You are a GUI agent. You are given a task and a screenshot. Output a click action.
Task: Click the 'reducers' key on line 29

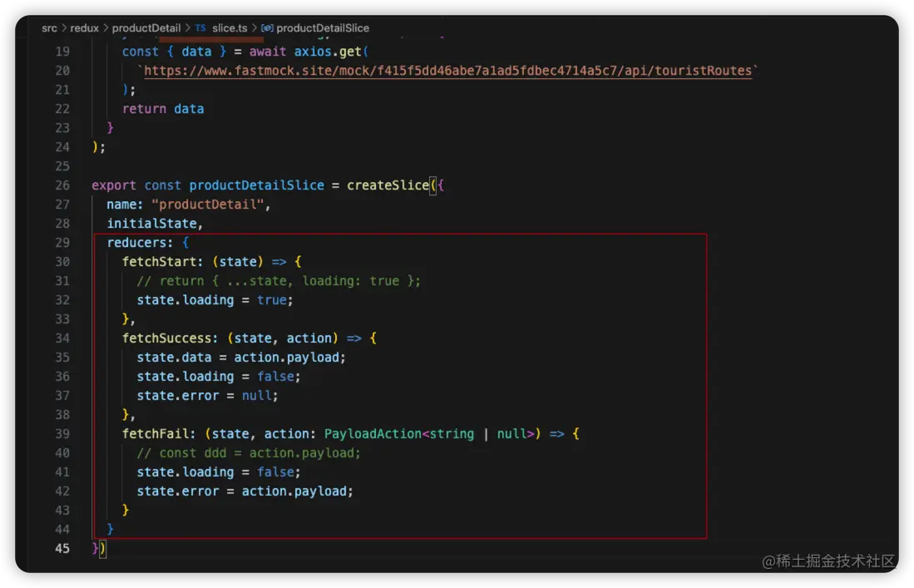point(136,242)
